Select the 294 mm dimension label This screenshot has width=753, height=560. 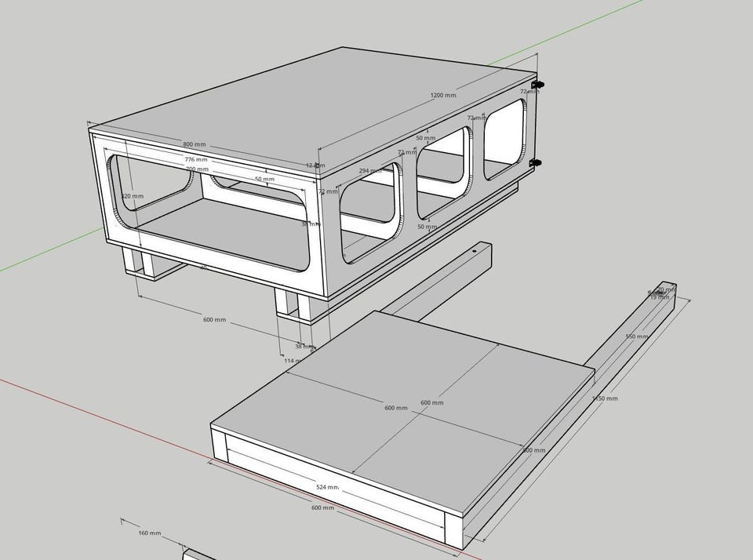369,170
